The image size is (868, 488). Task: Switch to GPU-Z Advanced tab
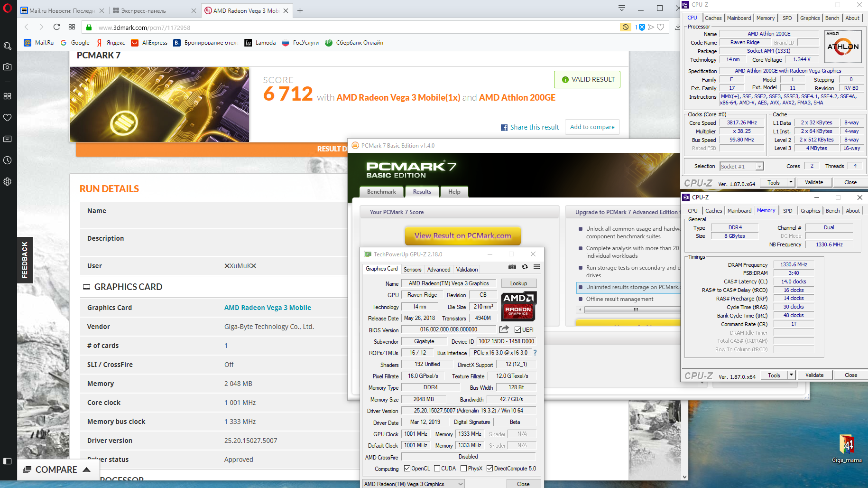click(x=439, y=269)
